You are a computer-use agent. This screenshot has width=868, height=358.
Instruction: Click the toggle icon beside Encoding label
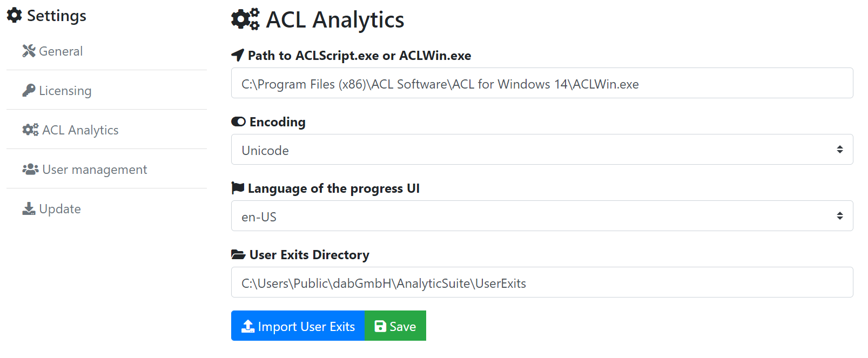[238, 121]
